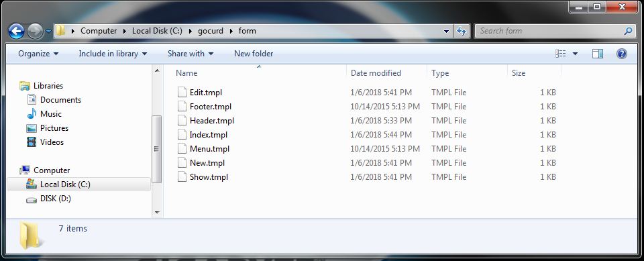Select Libraries in the navigation pane
Image resolution: width=644 pixels, height=261 pixels.
48,86
